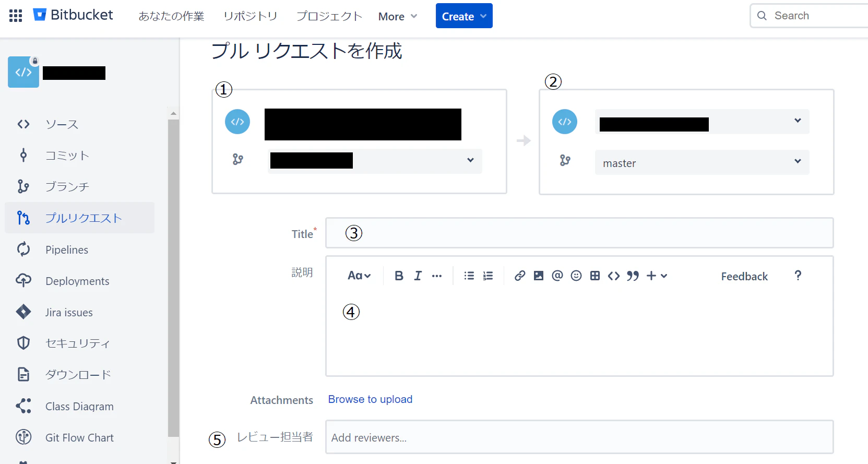The image size is (868, 464).
Task: Open あなたの作業 in the top navigation
Action: click(x=171, y=16)
